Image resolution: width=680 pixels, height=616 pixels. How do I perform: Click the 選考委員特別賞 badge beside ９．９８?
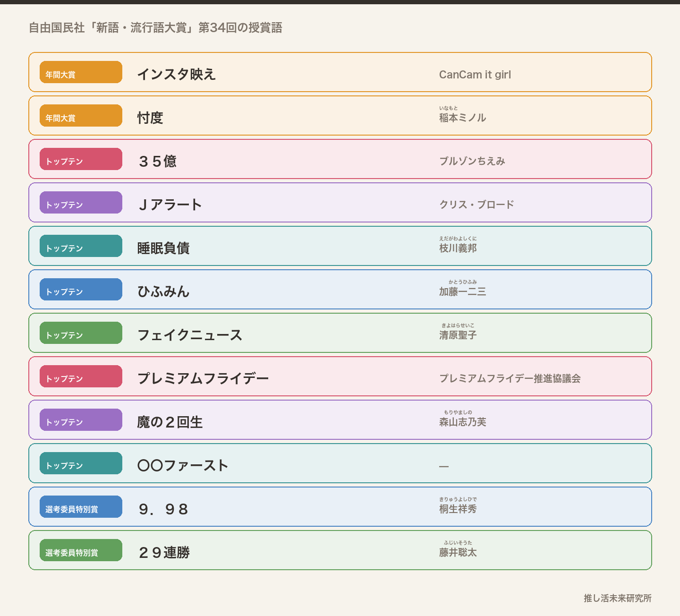click(x=81, y=506)
